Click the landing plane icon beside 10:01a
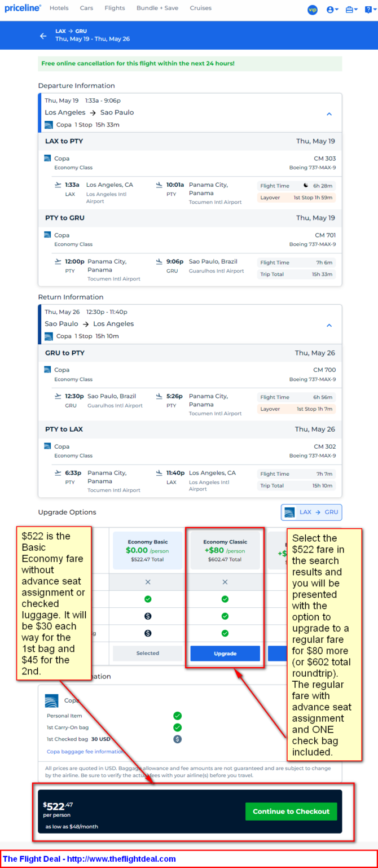The image size is (378, 868). click(159, 185)
